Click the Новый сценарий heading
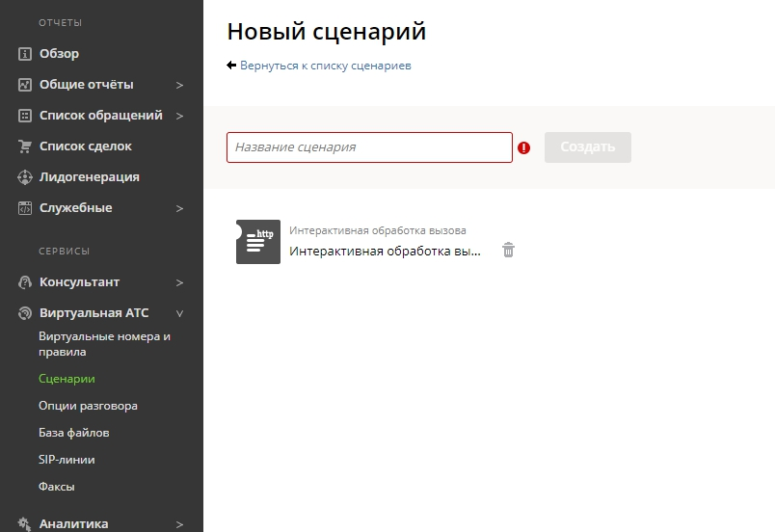Screen dimensions: 775x532 [327, 32]
